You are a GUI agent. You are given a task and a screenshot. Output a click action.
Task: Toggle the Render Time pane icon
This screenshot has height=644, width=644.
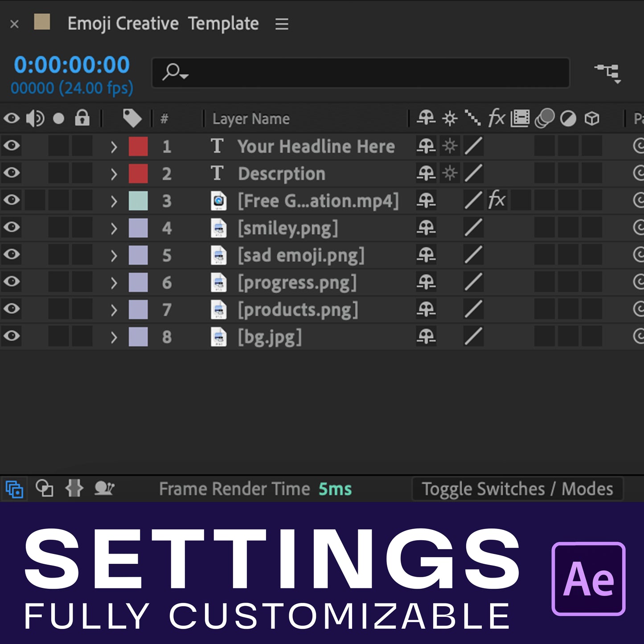[x=104, y=489]
